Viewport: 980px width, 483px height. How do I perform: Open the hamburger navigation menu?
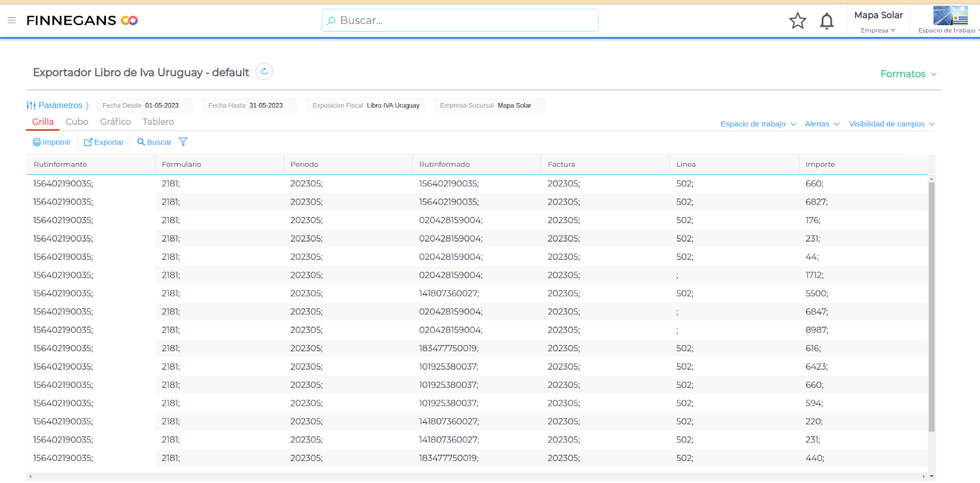pos(12,20)
